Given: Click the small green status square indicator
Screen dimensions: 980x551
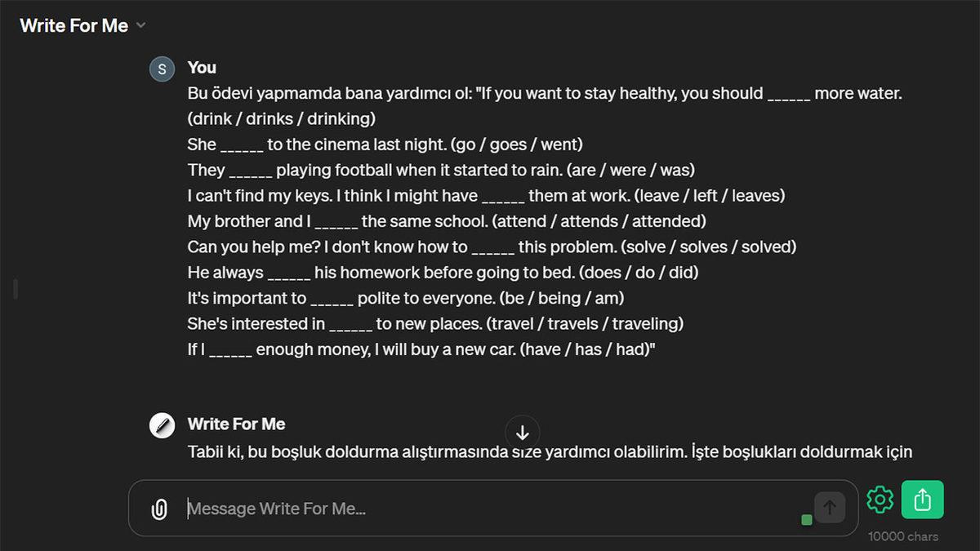Looking at the screenshot, I should 805,518.
